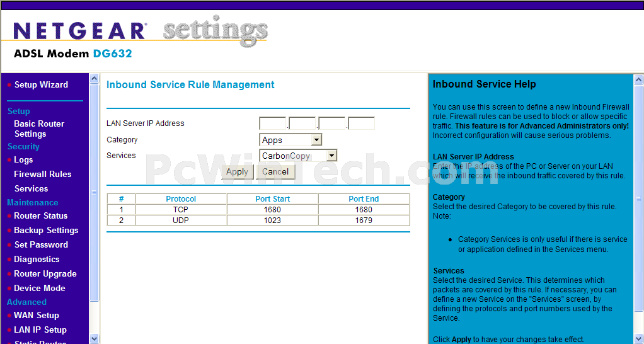The width and height of the screenshot is (644, 344).
Task: Click the Port Start column header
Action: pyautogui.click(x=272, y=198)
